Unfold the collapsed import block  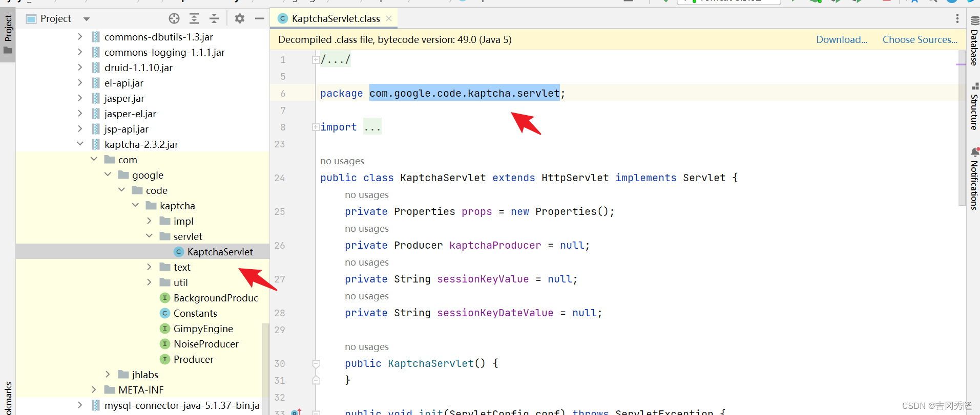[316, 127]
